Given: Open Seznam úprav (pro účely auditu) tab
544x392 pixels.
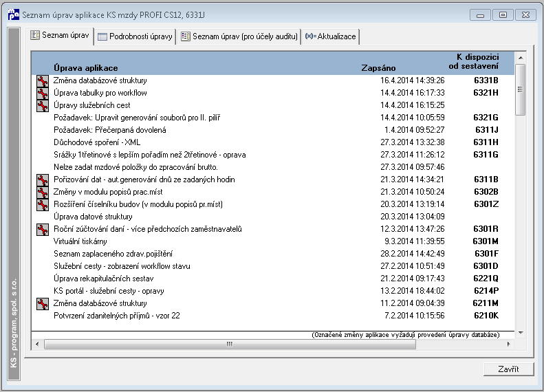Looking at the screenshot, I should click(239, 36).
